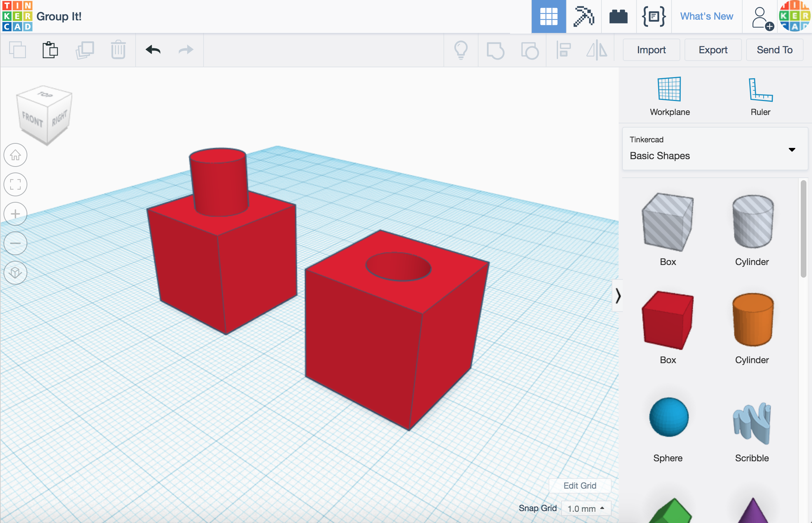812x523 pixels.
Task: Toggle Show All lightbulb icon
Action: 461,50
